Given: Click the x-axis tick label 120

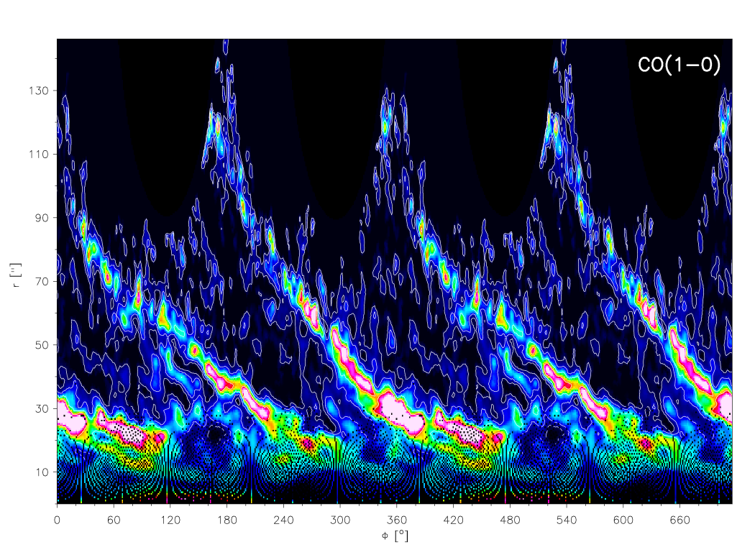Looking at the screenshot, I should tap(170, 520).
